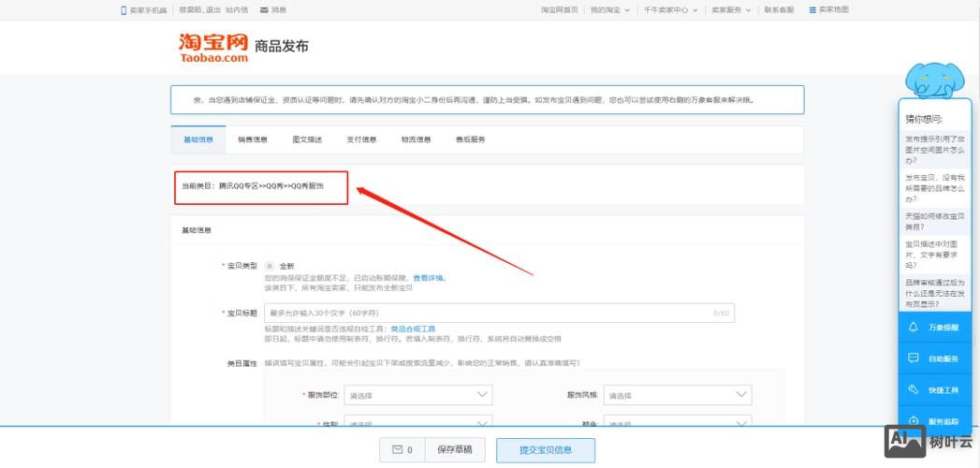980x468 pixels.
Task: Click the 退出 logout link
Action: [213, 10]
